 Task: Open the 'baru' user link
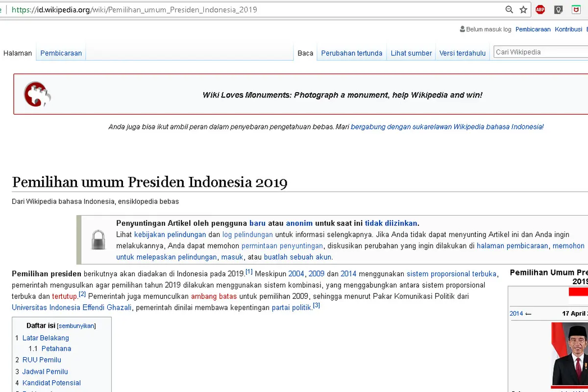pos(258,223)
